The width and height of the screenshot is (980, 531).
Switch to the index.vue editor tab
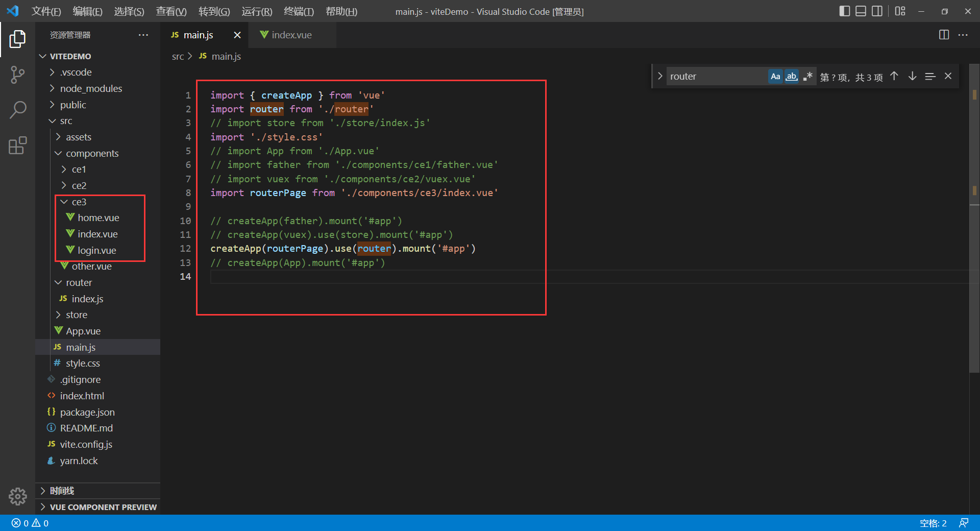(292, 35)
